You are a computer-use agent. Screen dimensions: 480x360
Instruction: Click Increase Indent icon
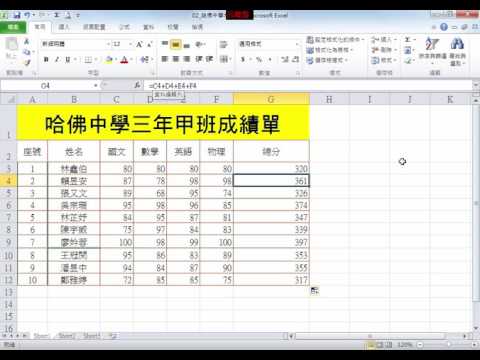pyautogui.click(x=209, y=59)
